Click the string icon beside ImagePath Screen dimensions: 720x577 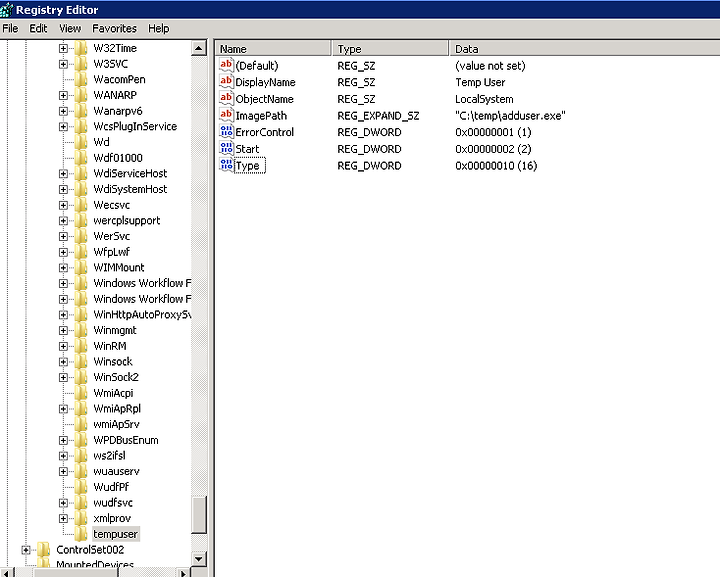click(x=226, y=115)
